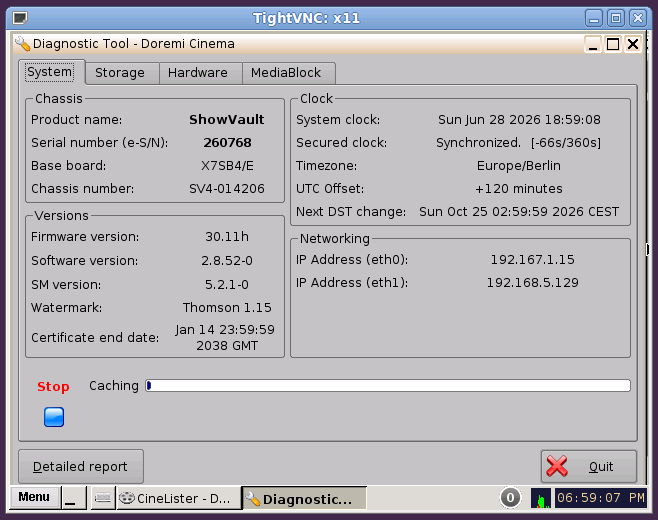Click next DST change Oct 25 value
Image resolution: width=658 pixels, height=520 pixels.
[x=519, y=212]
